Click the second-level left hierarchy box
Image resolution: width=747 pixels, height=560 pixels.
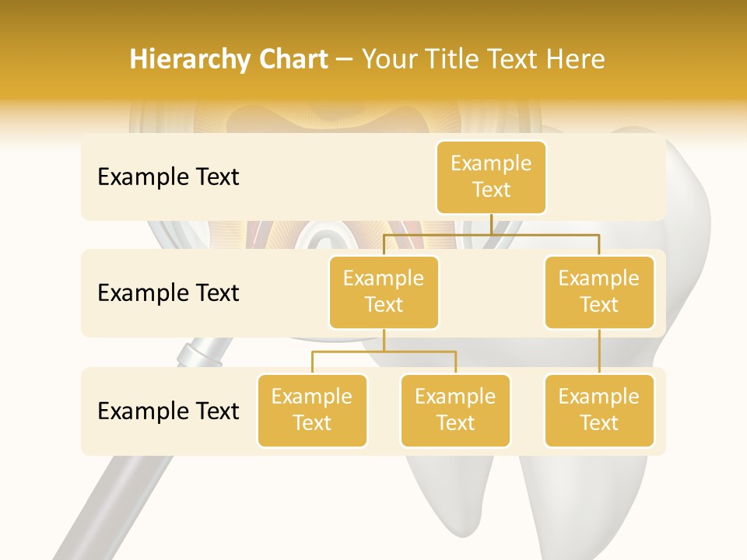point(384,292)
